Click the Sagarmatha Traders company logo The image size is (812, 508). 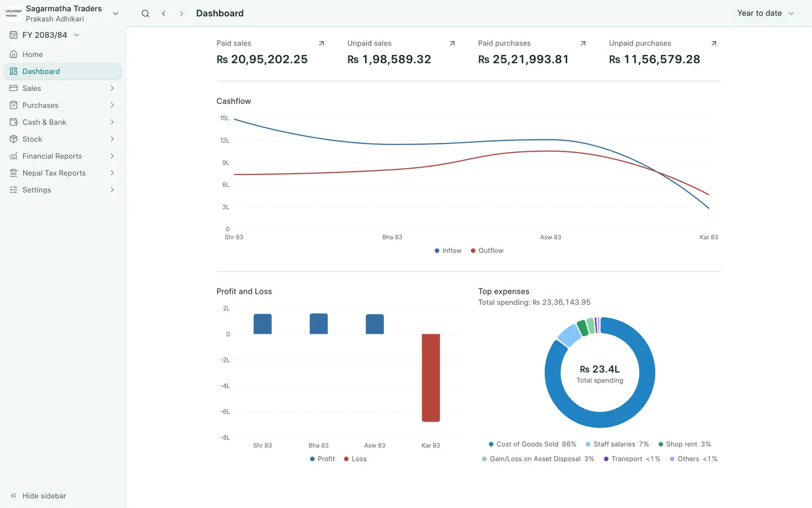(14, 14)
